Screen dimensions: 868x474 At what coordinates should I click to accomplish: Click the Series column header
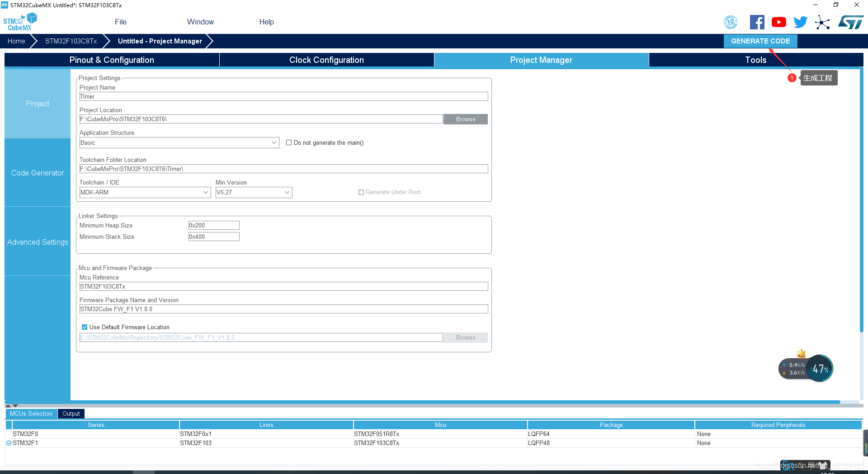(x=96, y=425)
